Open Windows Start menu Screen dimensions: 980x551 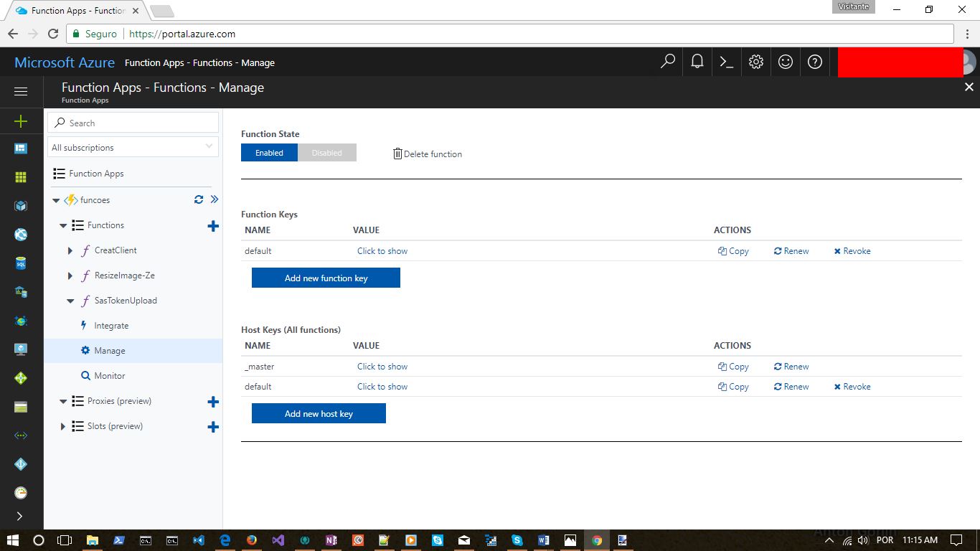pyautogui.click(x=12, y=540)
